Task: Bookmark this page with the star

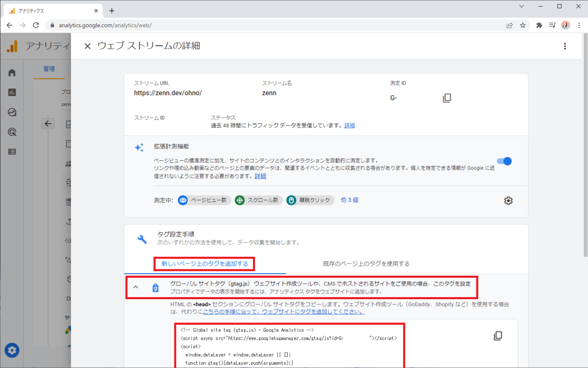Action: (x=522, y=25)
